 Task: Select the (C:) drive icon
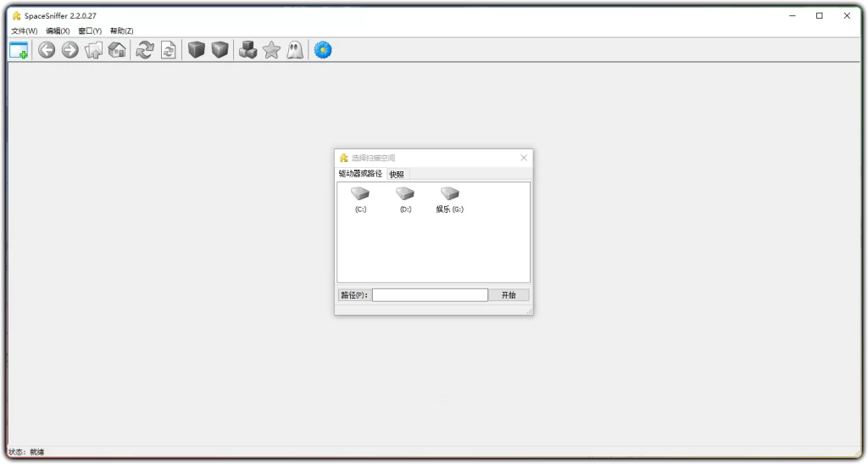pos(360,193)
